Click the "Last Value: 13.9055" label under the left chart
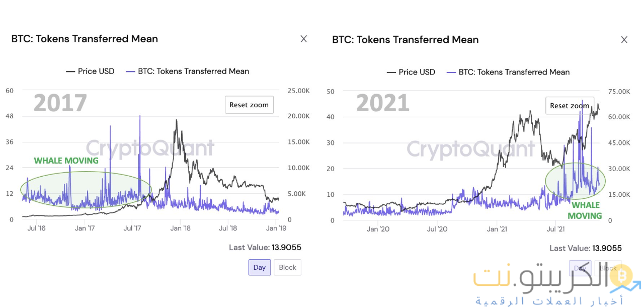This screenshot has width=644, height=308. 265,247
